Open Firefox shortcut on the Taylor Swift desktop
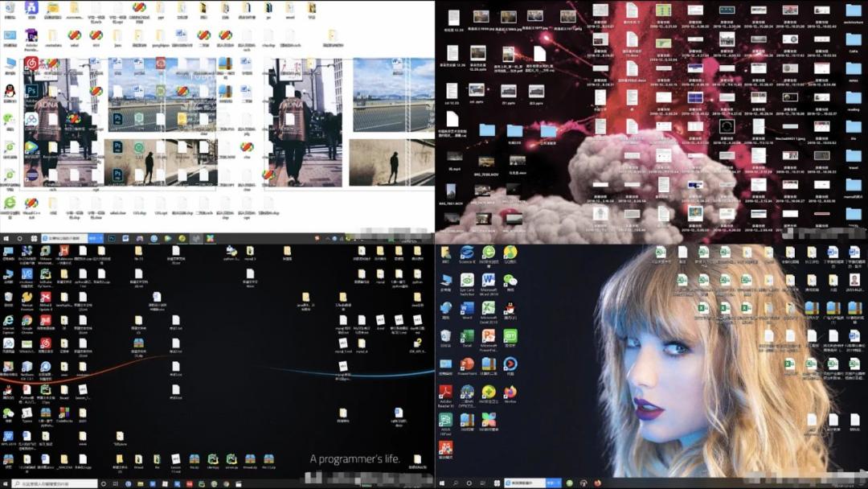This screenshot has height=489, width=868. tap(510, 392)
